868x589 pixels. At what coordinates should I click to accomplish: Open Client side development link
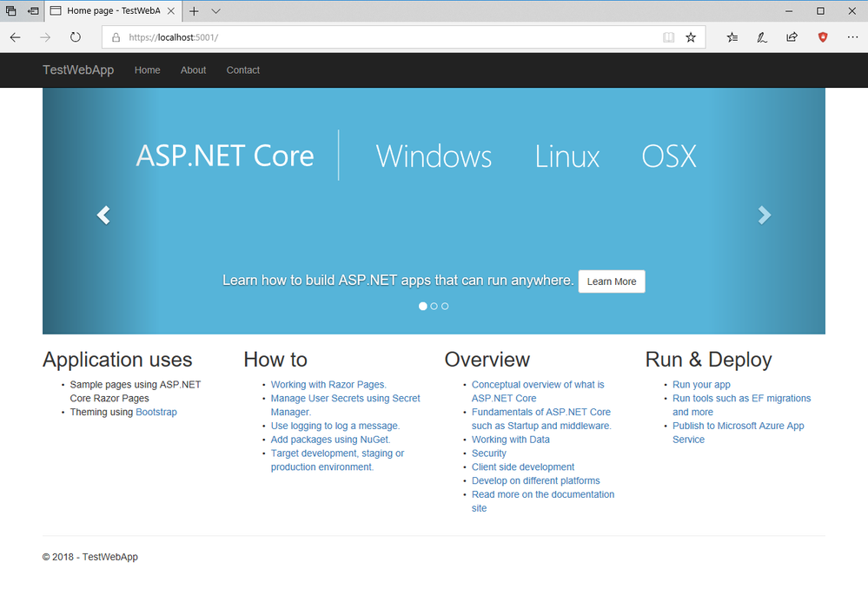pyautogui.click(x=522, y=467)
